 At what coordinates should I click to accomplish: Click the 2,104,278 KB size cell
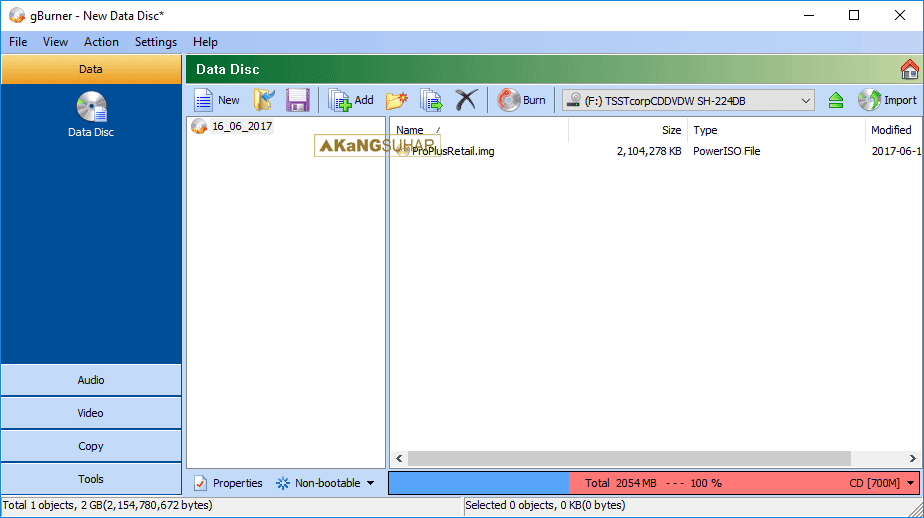pos(649,151)
